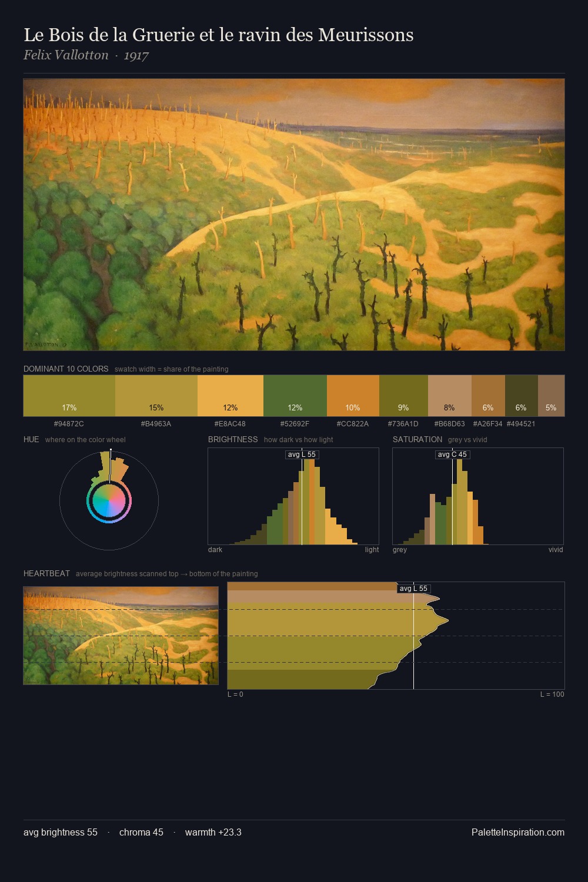The image size is (588, 882).
Task: Click the 'L = 0' axis label
Action: pyautogui.click(x=235, y=694)
